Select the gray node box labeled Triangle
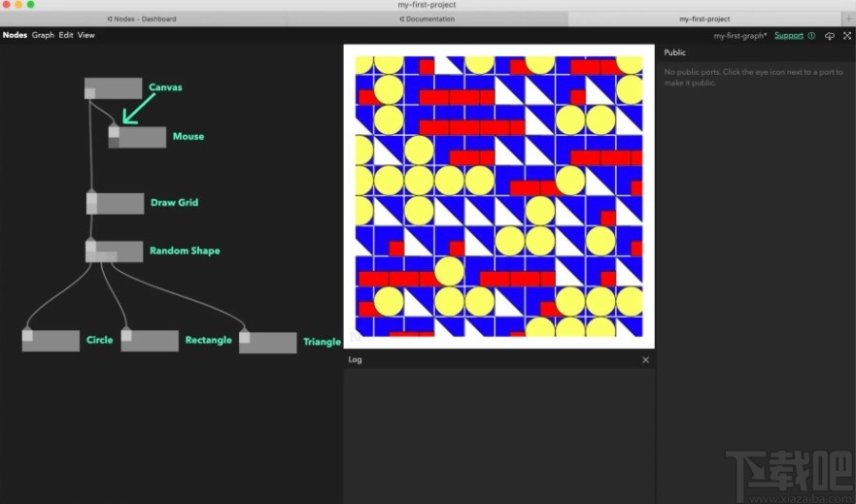Image resolution: width=856 pixels, height=504 pixels. pyautogui.click(x=268, y=343)
